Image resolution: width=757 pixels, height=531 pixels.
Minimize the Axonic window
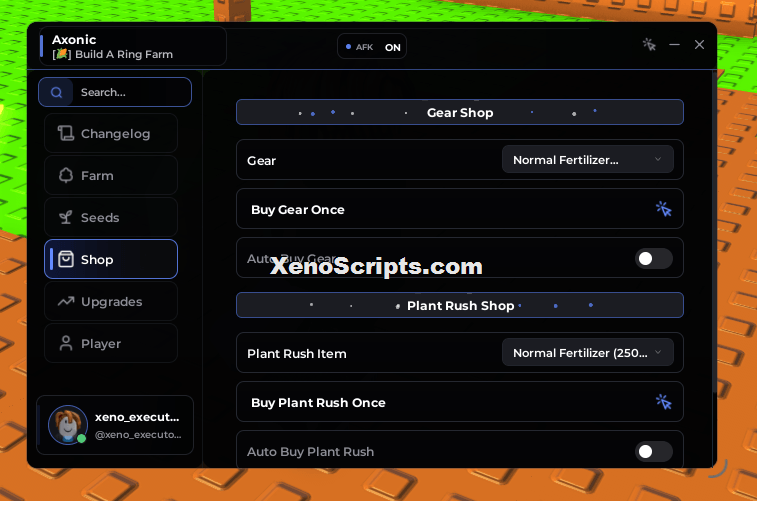click(x=674, y=44)
